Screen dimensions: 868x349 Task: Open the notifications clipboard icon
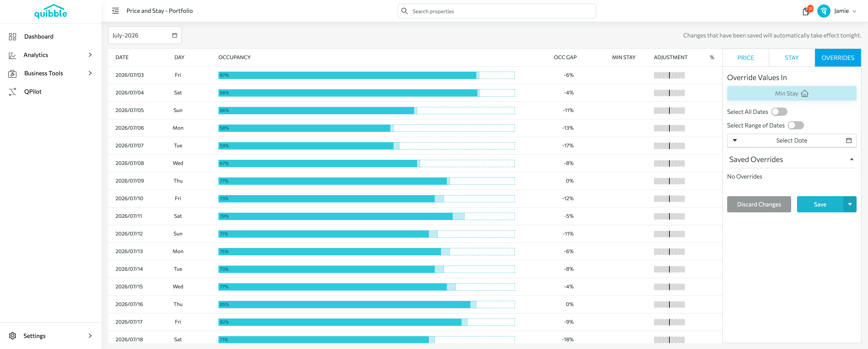(805, 11)
